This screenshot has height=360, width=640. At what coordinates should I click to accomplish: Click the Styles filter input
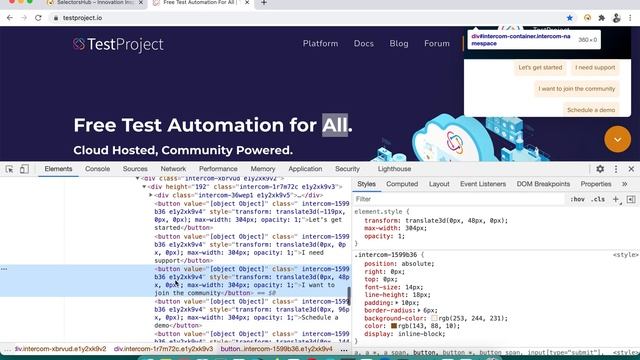point(459,199)
